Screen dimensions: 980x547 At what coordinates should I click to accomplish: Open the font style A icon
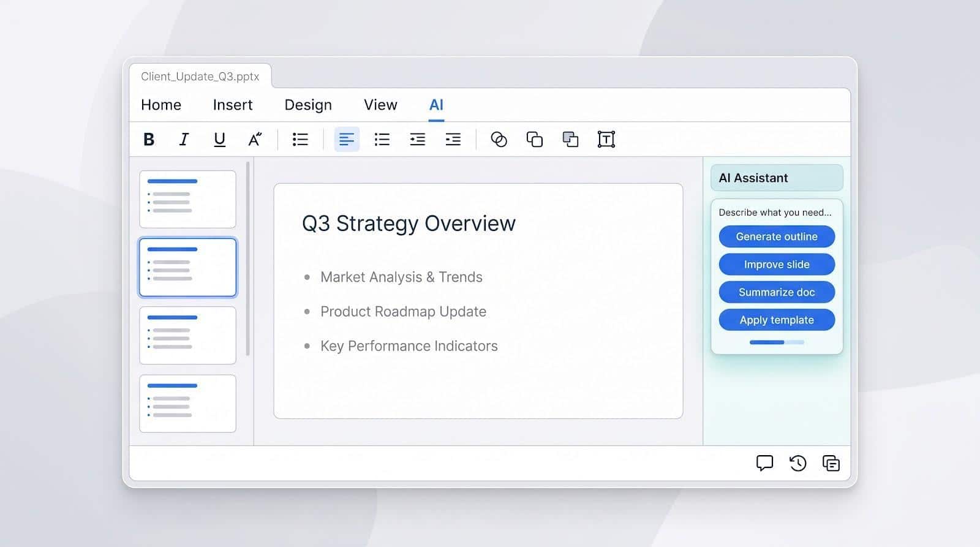pyautogui.click(x=255, y=140)
